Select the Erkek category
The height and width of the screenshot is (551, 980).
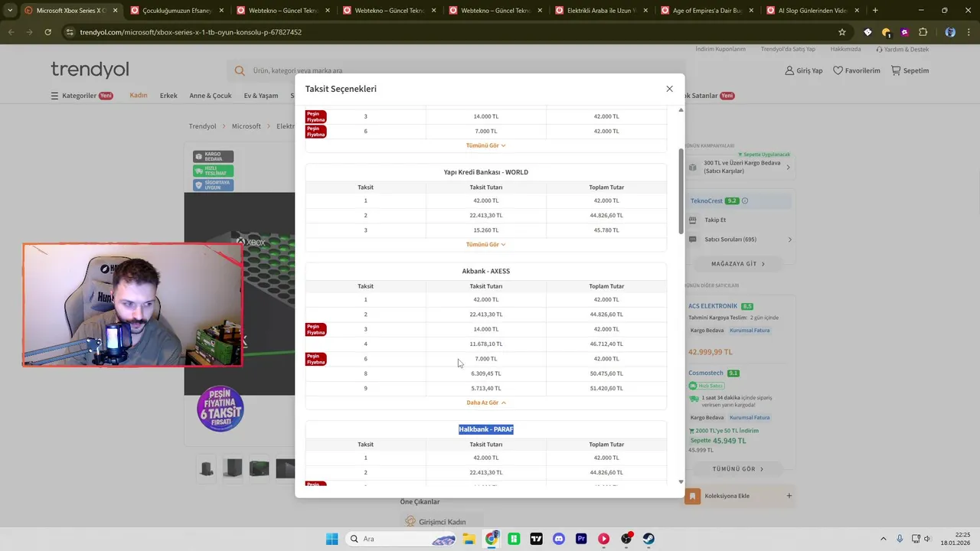pyautogui.click(x=168, y=96)
